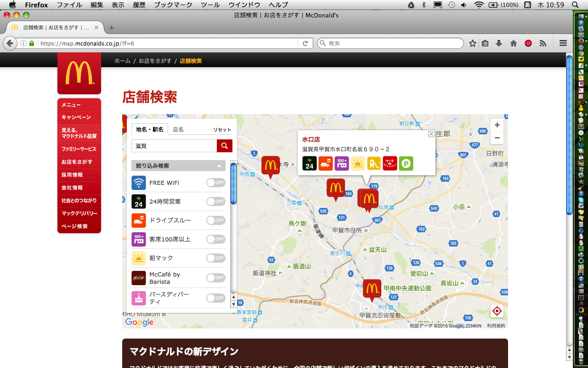Click the 朝マック sunrise icon
Screen dimensions: 588x368
(x=139, y=258)
